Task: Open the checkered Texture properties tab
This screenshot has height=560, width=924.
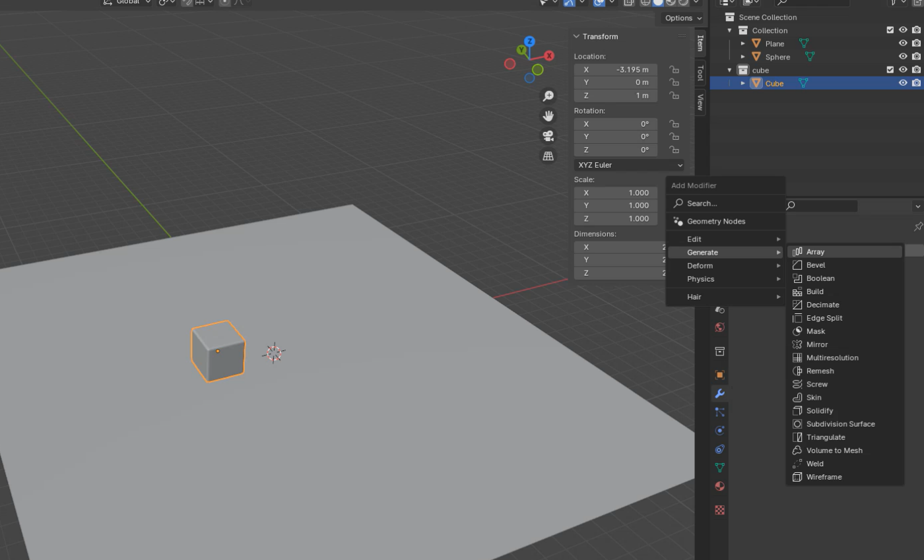Action: [719, 510]
